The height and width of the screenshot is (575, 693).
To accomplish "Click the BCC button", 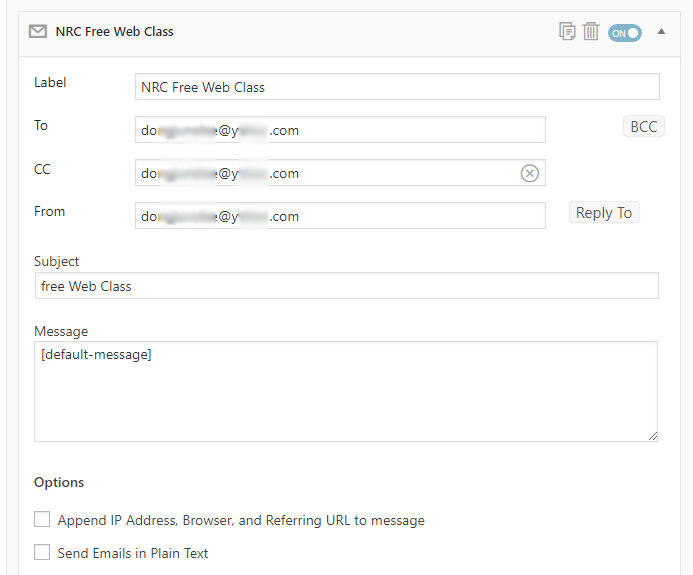I will (x=642, y=127).
